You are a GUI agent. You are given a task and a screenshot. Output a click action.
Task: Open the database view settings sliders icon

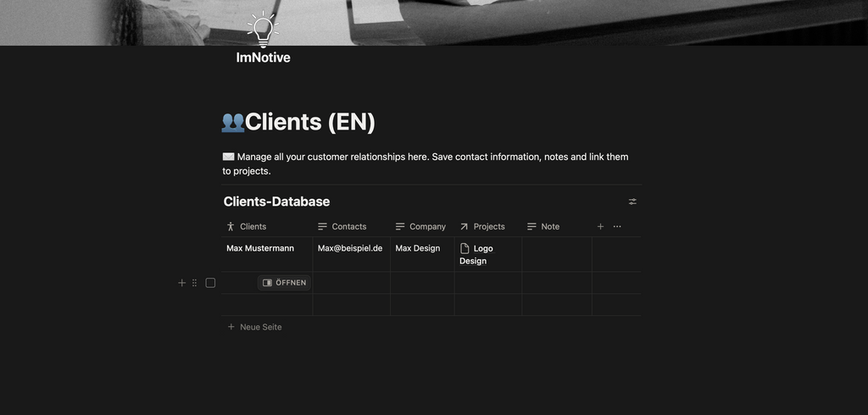pos(632,202)
